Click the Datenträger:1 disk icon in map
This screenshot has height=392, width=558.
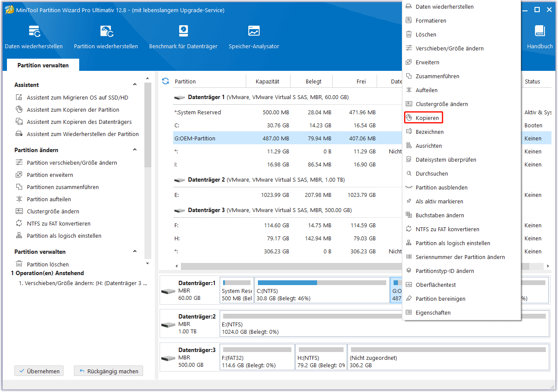coord(168,291)
